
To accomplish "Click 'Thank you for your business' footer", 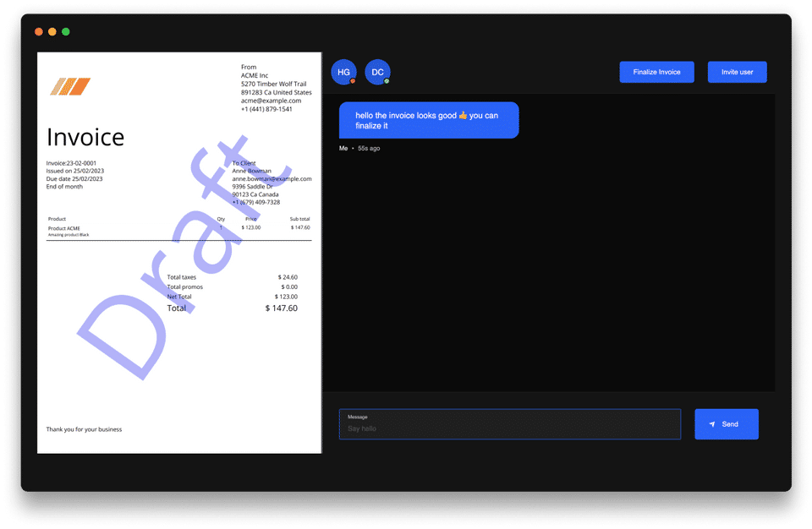I will point(84,429).
